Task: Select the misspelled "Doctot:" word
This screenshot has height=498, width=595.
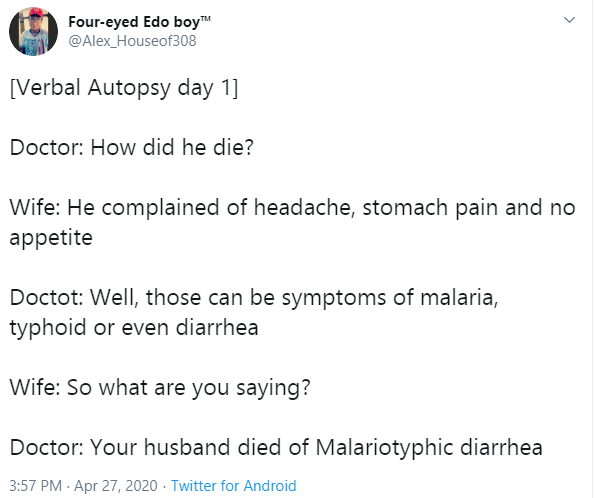Action: pyautogui.click(x=46, y=297)
